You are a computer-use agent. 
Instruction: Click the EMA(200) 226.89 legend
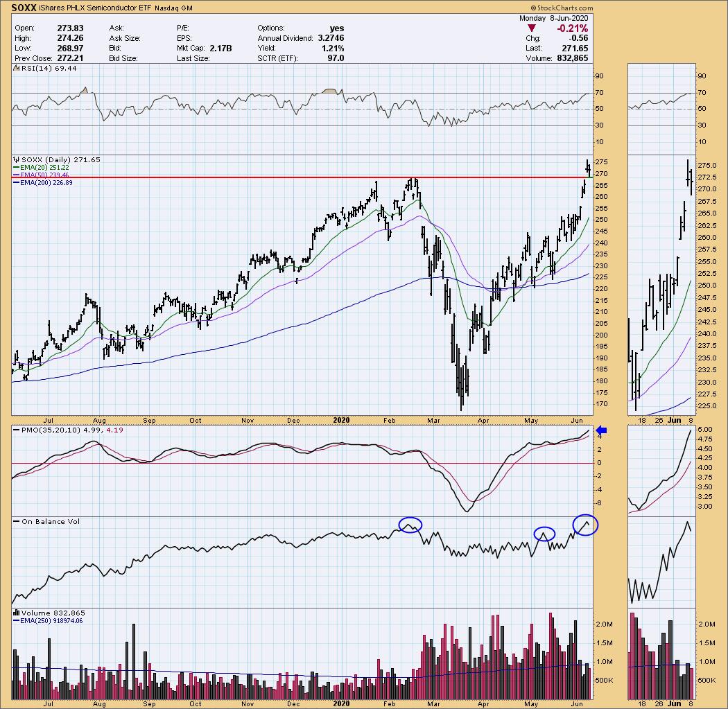click(x=46, y=183)
